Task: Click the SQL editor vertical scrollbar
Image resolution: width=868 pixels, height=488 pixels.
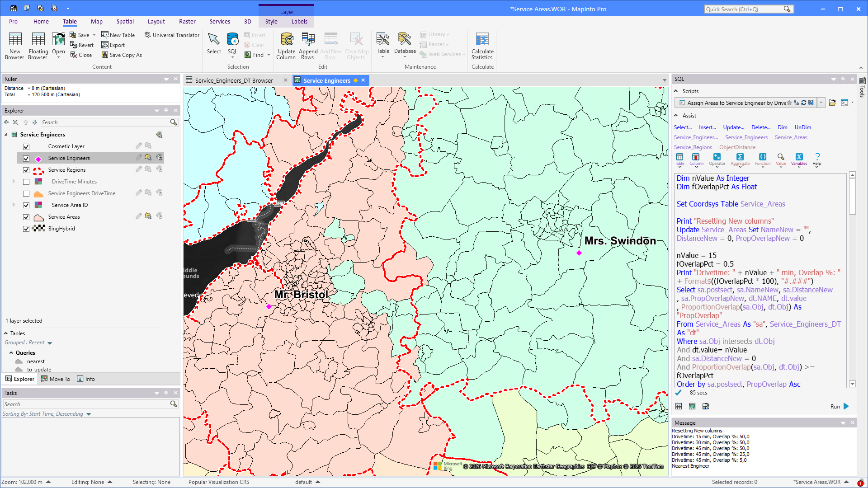Action: [x=852, y=197]
